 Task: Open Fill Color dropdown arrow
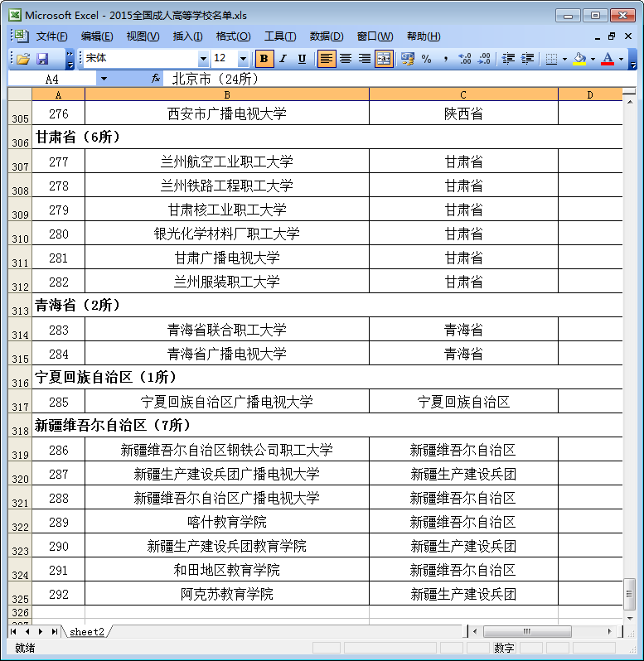coord(593,59)
